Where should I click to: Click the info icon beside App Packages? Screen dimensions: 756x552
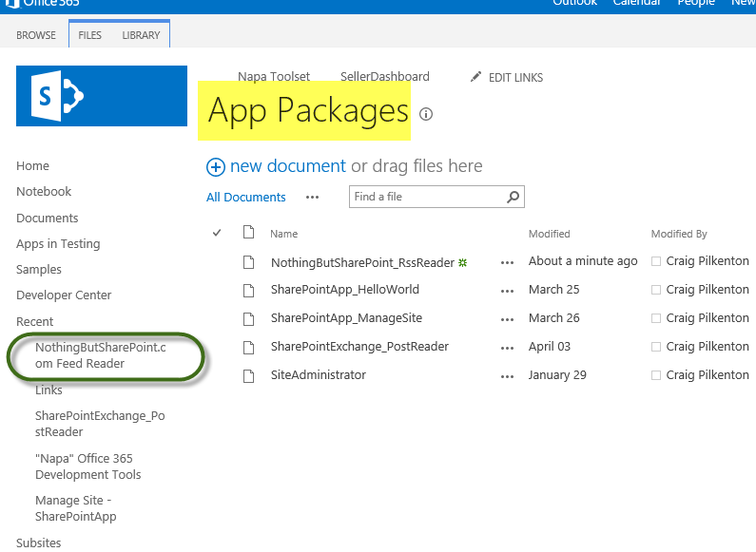[426, 114]
